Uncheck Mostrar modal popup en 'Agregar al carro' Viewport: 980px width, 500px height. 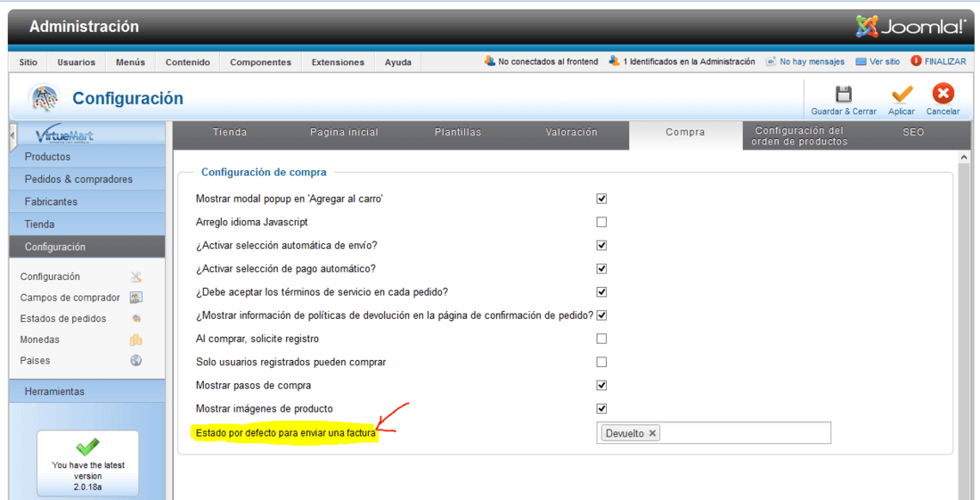coord(601,199)
